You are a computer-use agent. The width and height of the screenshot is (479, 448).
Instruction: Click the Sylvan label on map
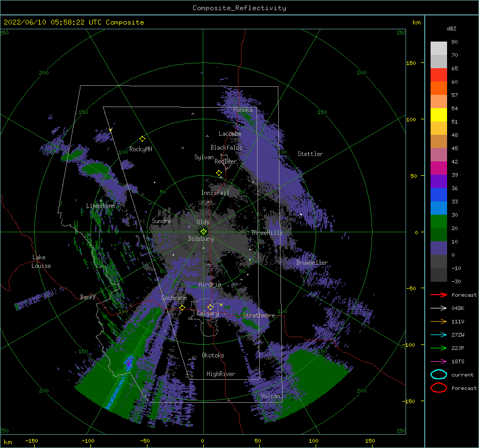tap(204, 157)
